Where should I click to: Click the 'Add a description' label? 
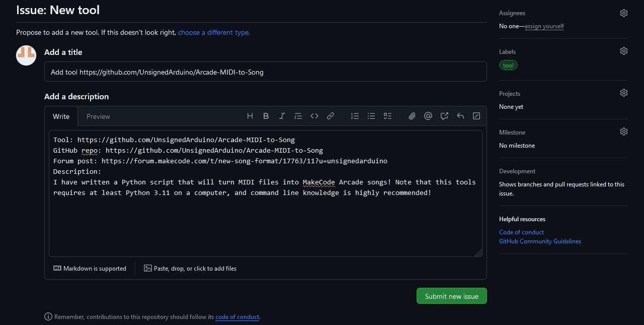(x=76, y=97)
